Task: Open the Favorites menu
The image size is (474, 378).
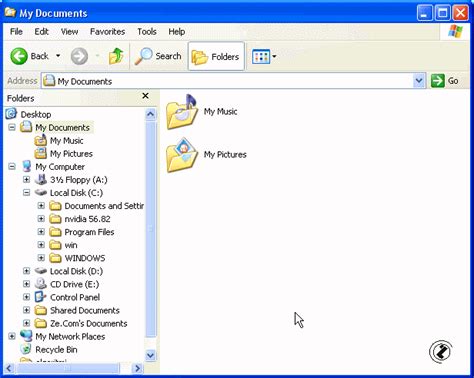Action: 107,32
